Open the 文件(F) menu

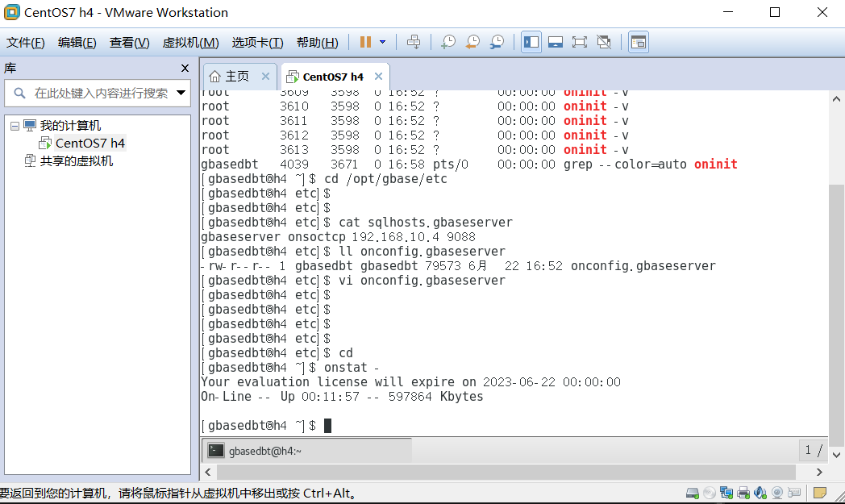coord(25,43)
